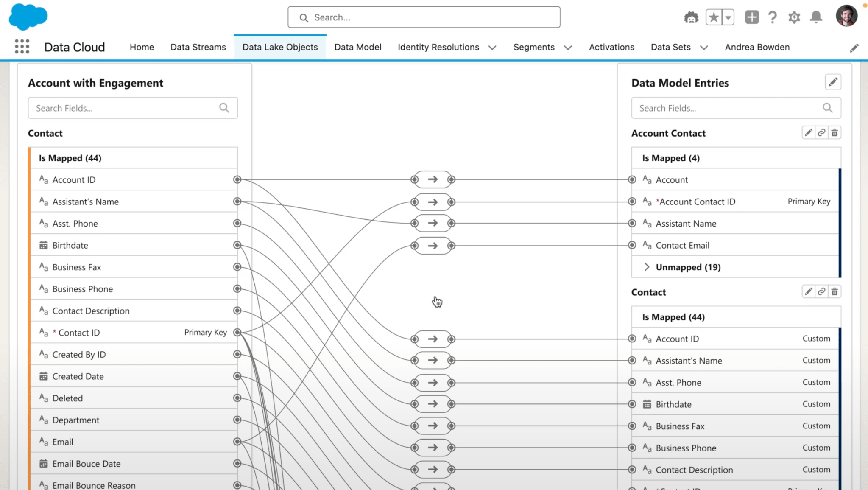Click the link icon beside Account Contact
The height and width of the screenshot is (490, 868).
(x=821, y=132)
